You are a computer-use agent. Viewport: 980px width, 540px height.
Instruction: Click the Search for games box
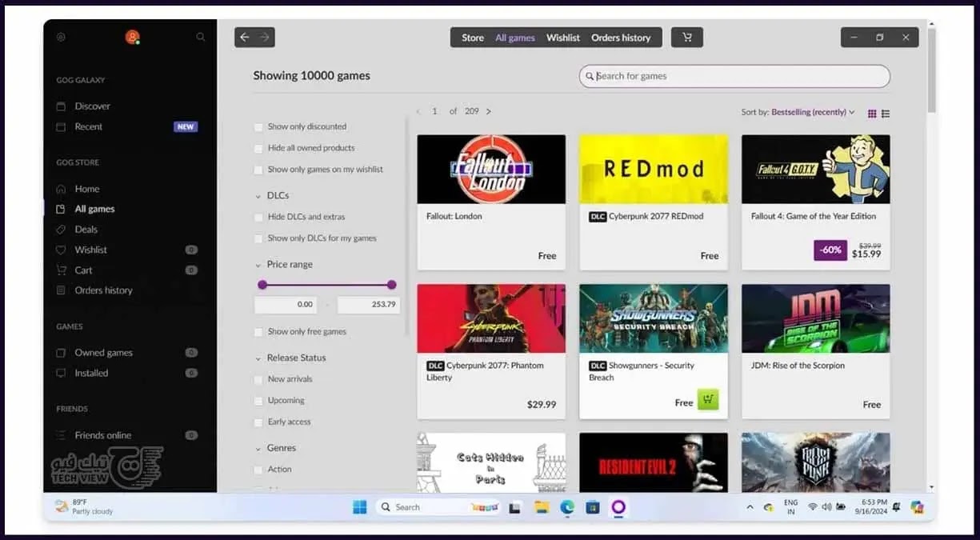click(x=734, y=76)
